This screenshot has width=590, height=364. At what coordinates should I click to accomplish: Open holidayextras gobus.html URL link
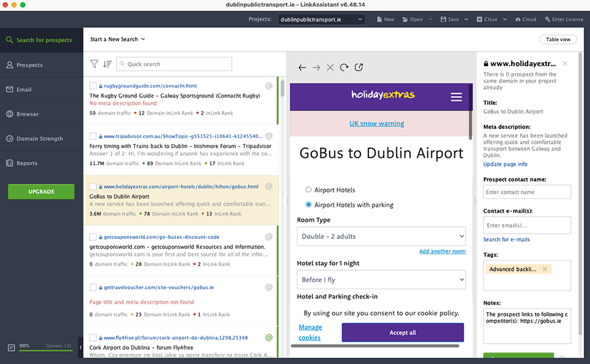click(181, 187)
